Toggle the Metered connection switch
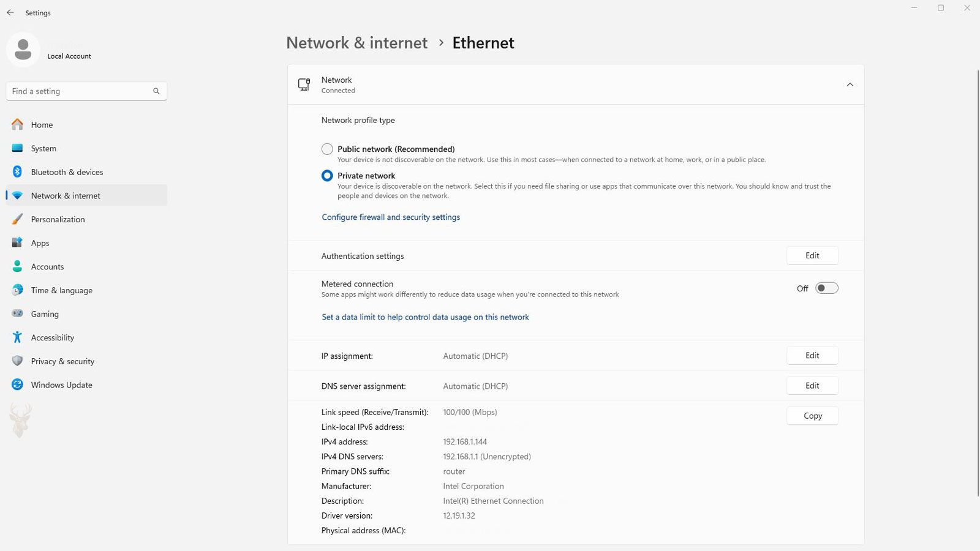This screenshot has height=551, width=980. (826, 288)
